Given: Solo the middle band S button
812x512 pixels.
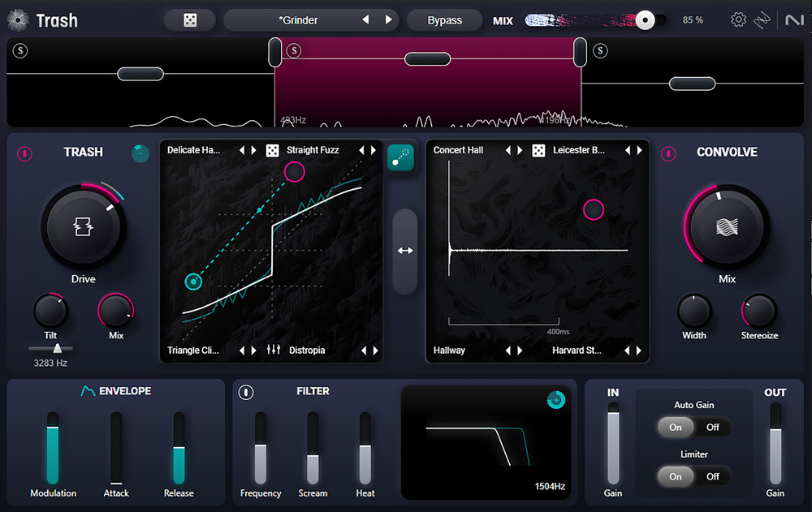Looking at the screenshot, I should pos(294,51).
